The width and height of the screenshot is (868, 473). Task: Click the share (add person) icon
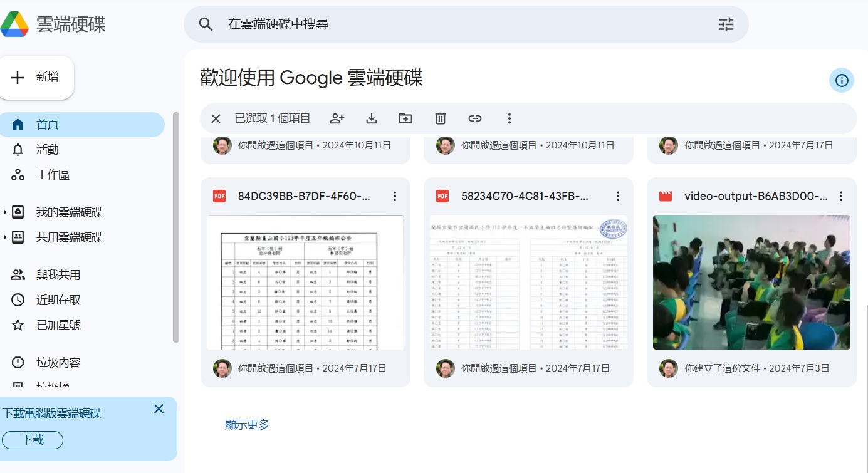click(337, 118)
